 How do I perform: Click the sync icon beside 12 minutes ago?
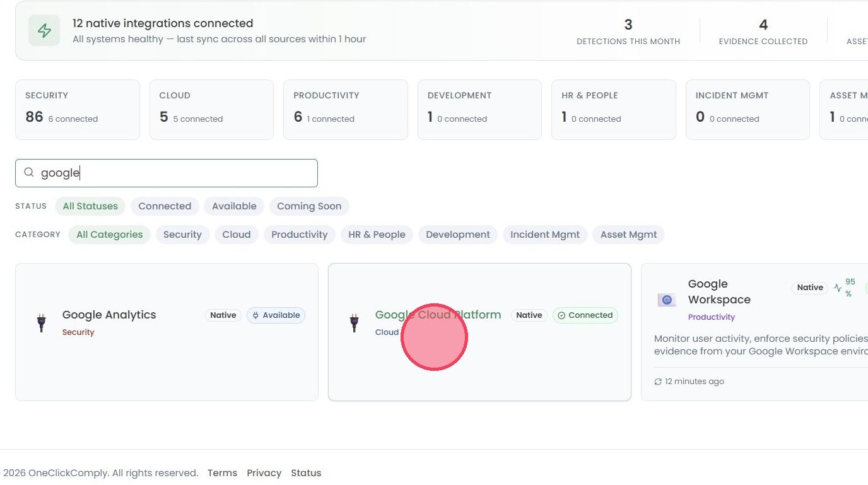click(658, 382)
